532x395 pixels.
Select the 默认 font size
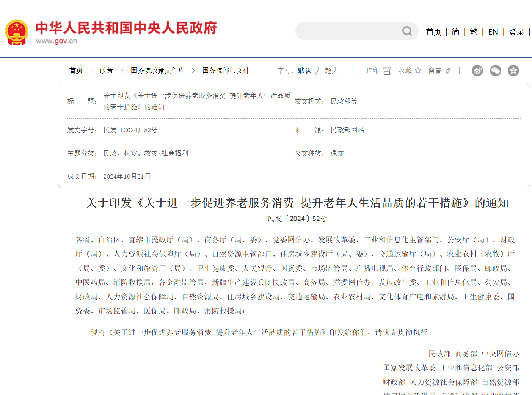[304, 71]
